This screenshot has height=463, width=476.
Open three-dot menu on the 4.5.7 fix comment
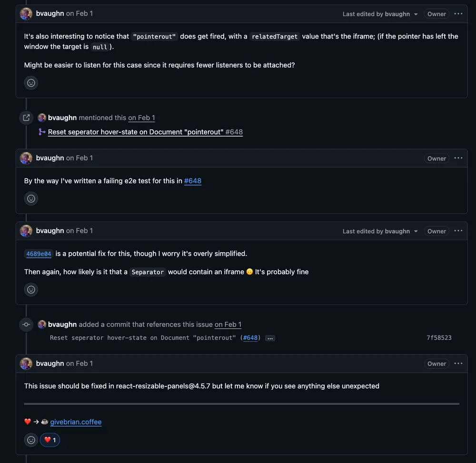pos(458,364)
